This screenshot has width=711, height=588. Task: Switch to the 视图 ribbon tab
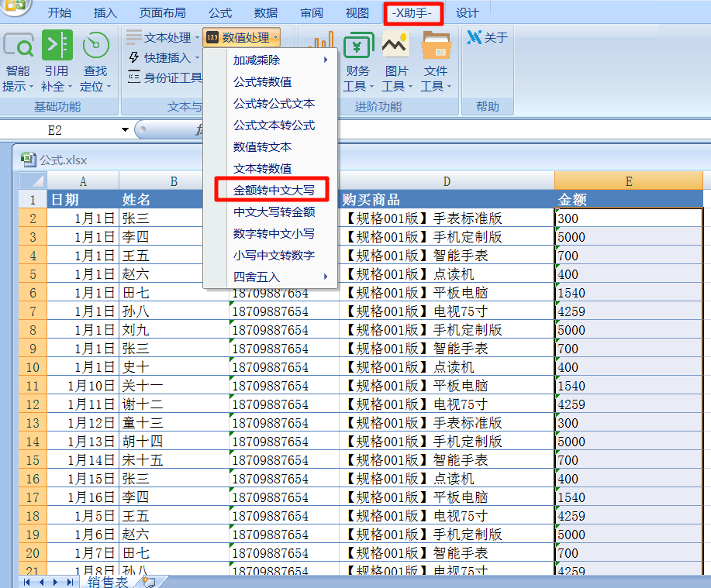[x=357, y=12]
